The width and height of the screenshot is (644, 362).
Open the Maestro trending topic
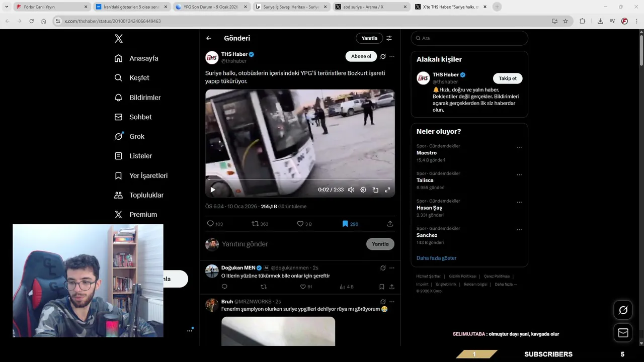click(427, 153)
